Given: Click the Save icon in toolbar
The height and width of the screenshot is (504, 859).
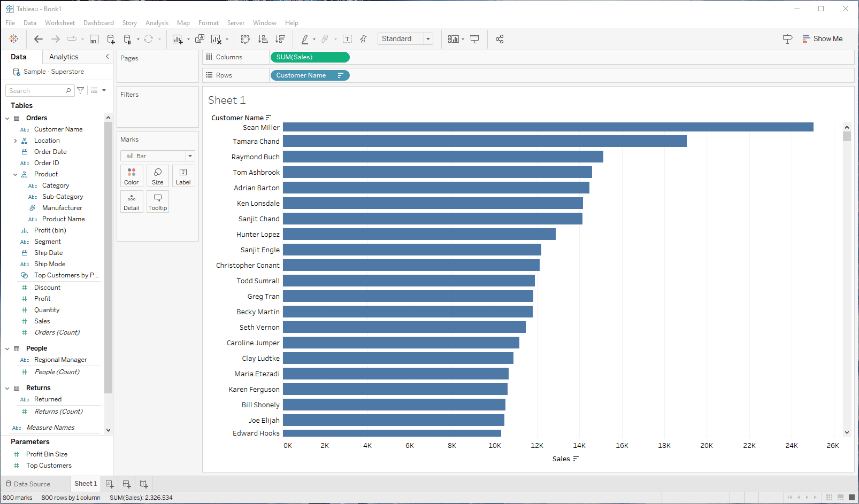Looking at the screenshot, I should [94, 39].
